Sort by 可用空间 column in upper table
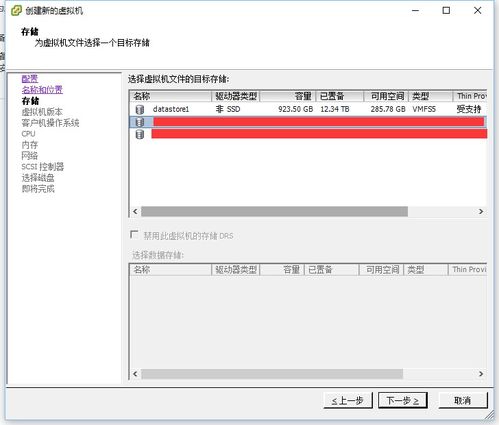The width and height of the screenshot is (499, 425). pos(386,96)
